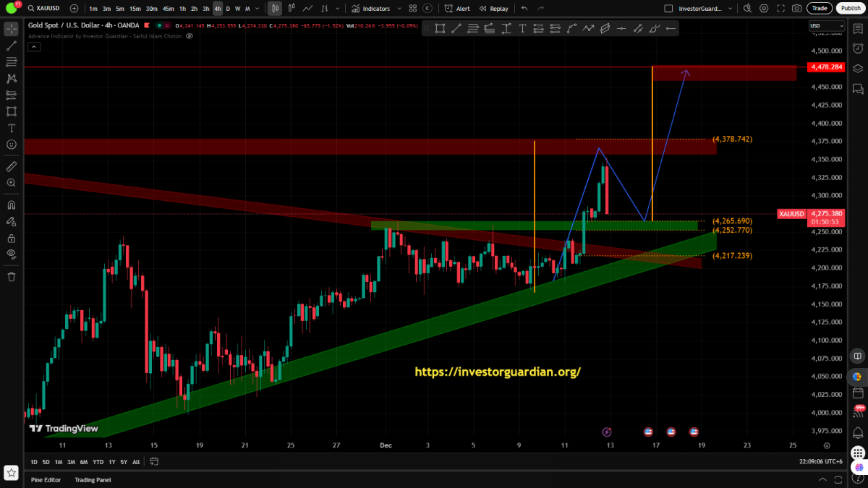Open the Alert creation dialog
This screenshot has width=868, height=488.
click(x=457, y=9)
